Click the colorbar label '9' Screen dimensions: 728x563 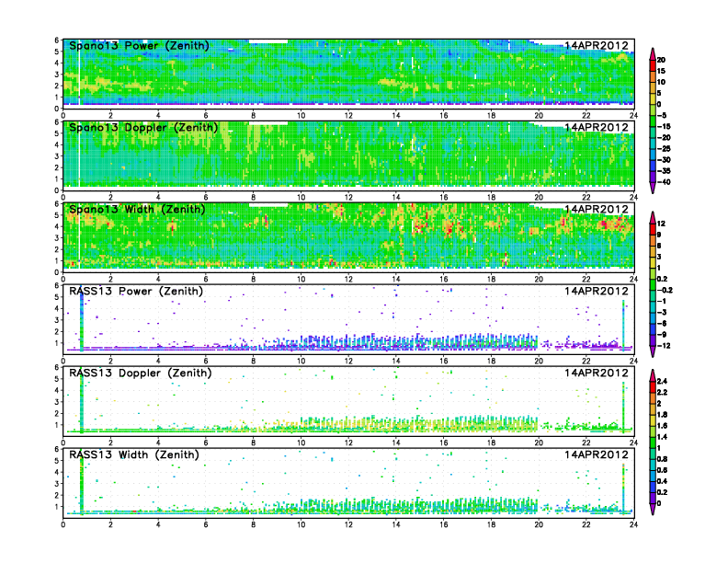[x=659, y=235]
